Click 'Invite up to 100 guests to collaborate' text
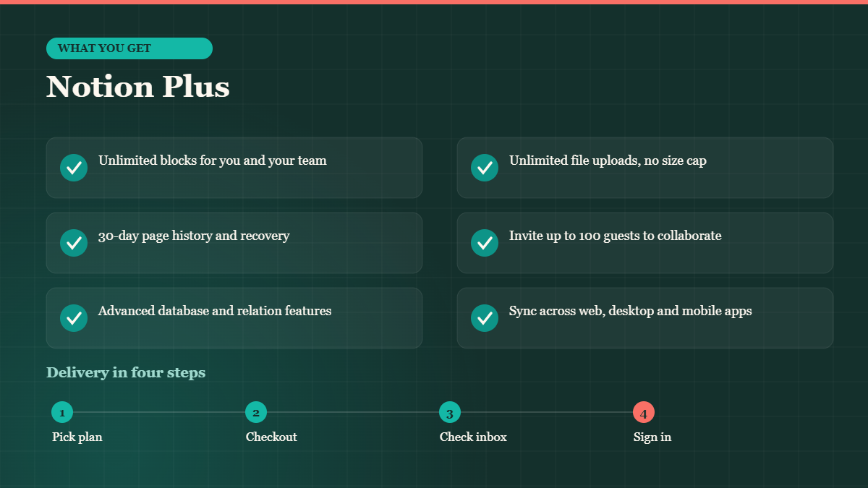This screenshot has width=868, height=488. tap(616, 236)
